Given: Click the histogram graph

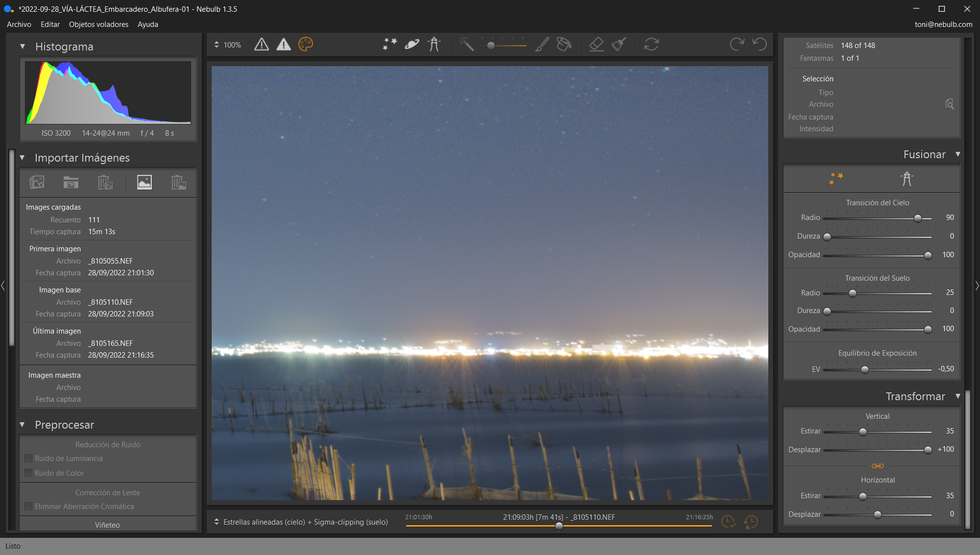Looking at the screenshot, I should tap(108, 93).
